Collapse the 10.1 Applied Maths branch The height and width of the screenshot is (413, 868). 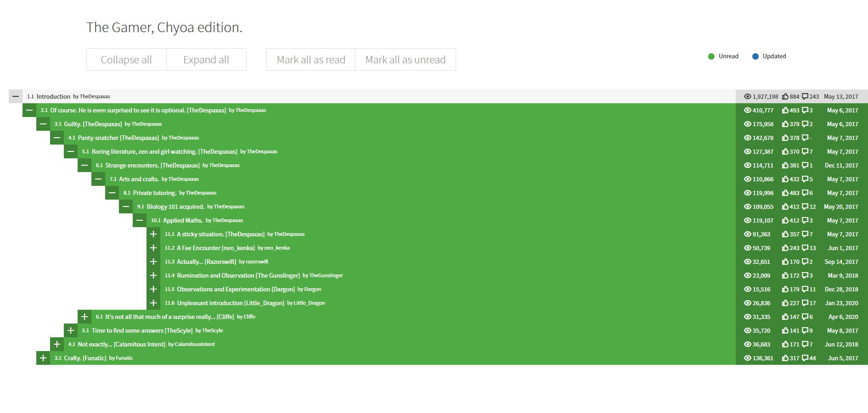pos(140,220)
